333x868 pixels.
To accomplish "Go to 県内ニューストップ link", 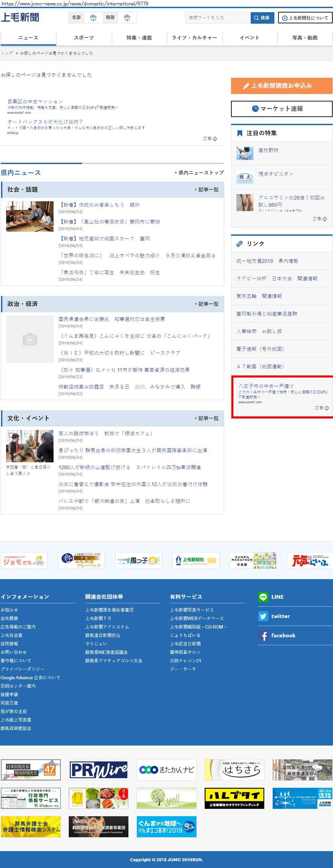I will click(x=201, y=173).
